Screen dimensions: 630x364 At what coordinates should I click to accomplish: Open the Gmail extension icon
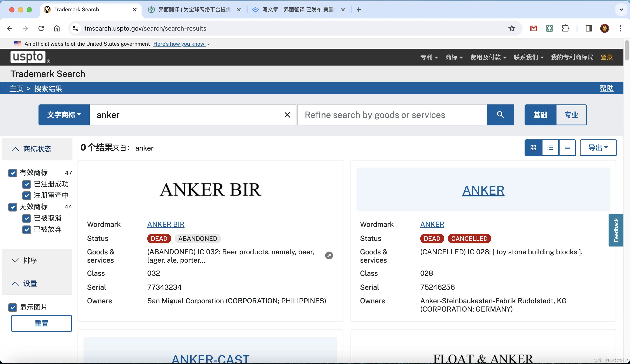coord(534,28)
